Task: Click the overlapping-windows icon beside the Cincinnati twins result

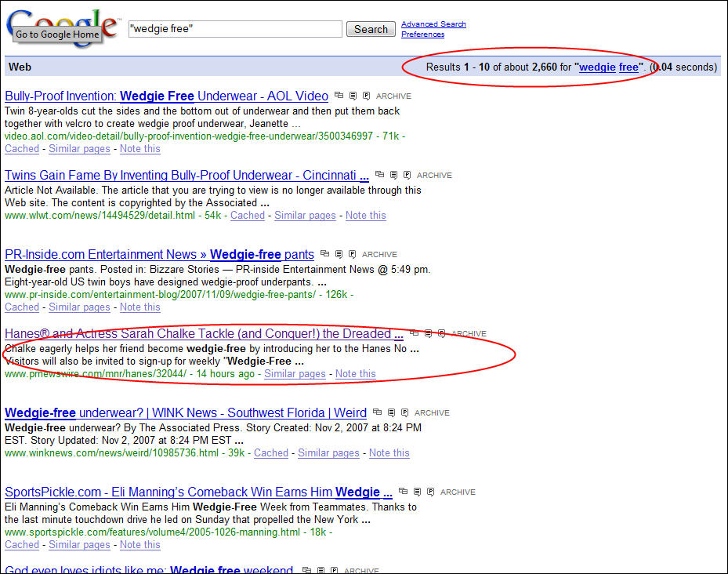Action: pyautogui.click(x=380, y=174)
